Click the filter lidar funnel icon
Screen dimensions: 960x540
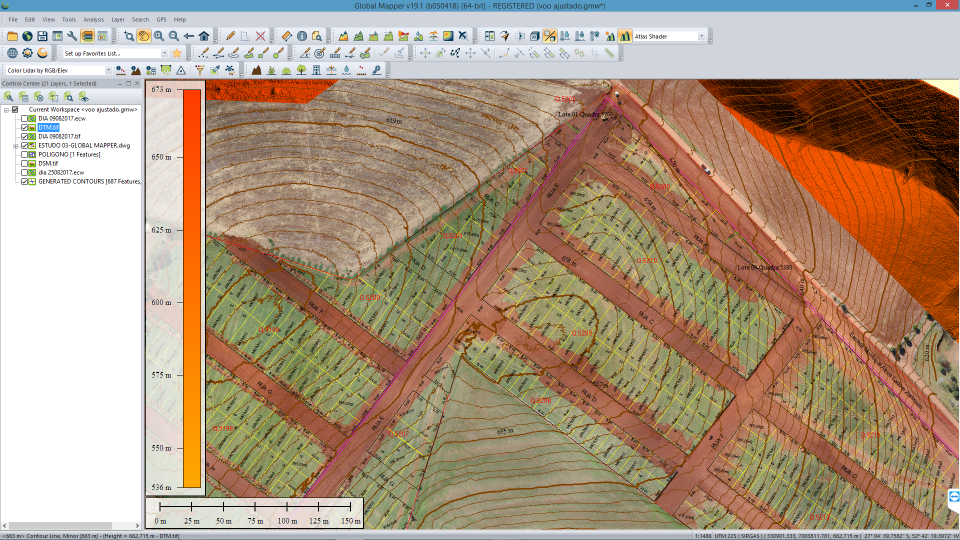point(200,70)
